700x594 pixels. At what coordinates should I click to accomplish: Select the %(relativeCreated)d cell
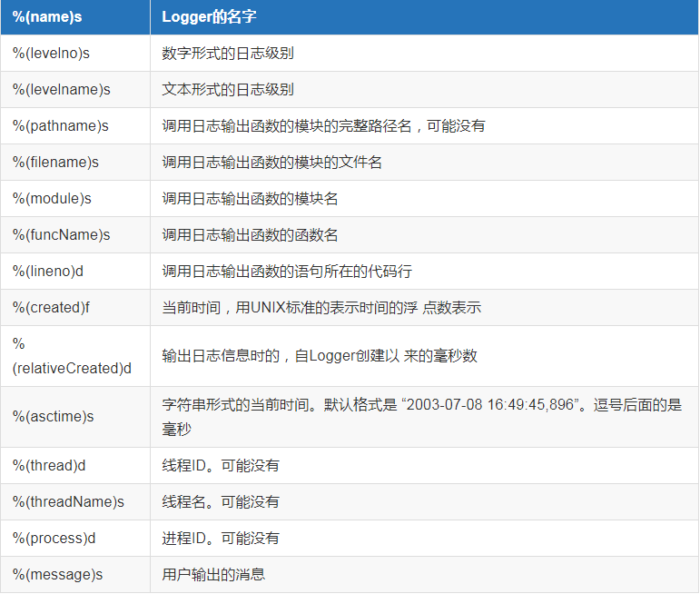click(x=75, y=356)
